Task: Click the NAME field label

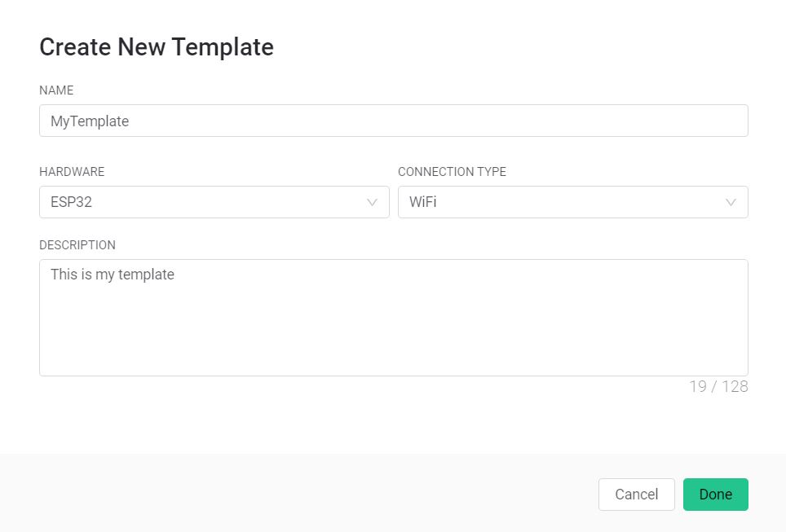Action: [56, 90]
